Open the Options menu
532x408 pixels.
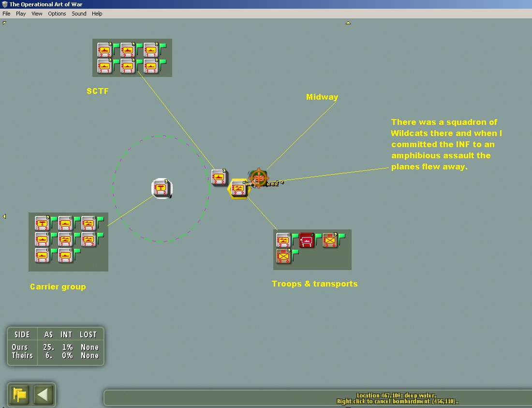(57, 14)
